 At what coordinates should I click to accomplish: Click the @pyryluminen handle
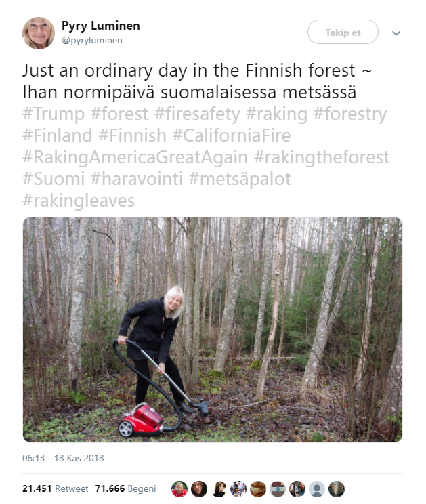(x=92, y=40)
